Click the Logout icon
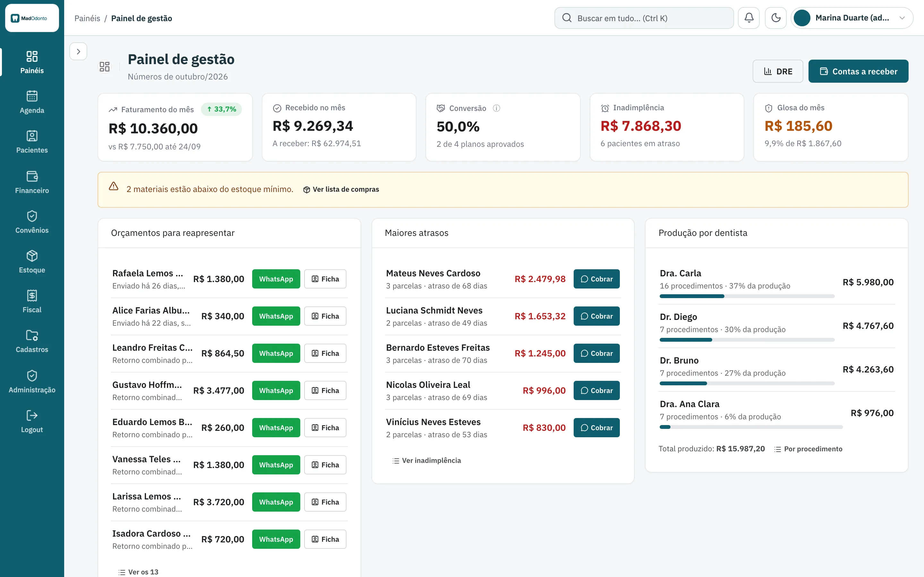 coord(32,415)
